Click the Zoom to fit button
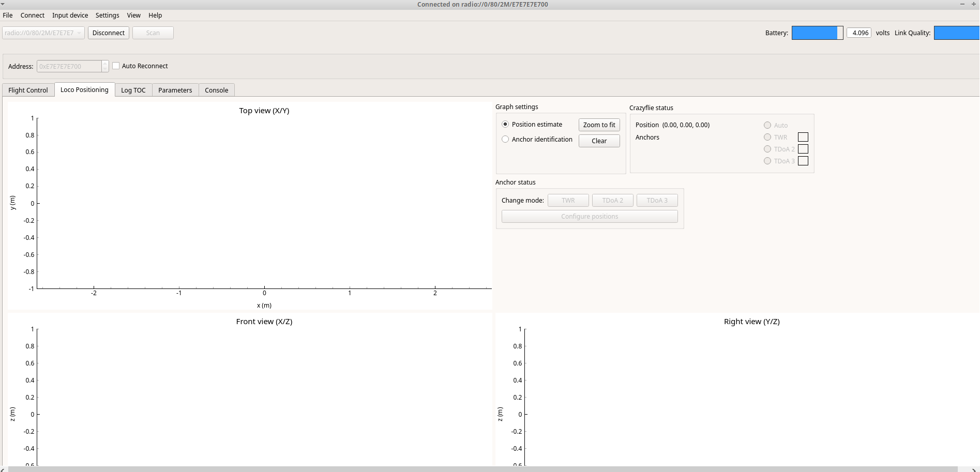The image size is (980, 472). pos(599,125)
